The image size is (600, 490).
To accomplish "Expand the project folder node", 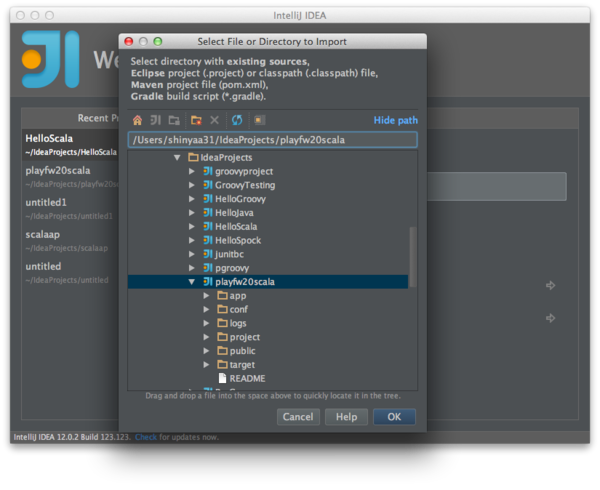I will pyautogui.click(x=206, y=337).
